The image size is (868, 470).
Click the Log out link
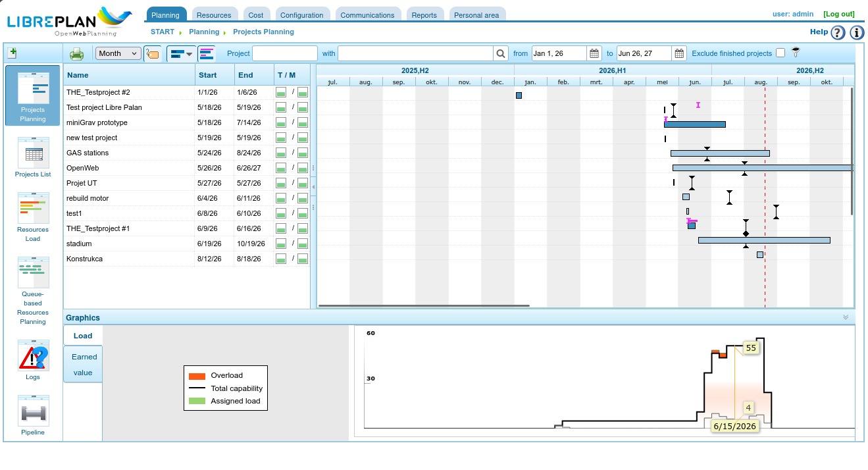coord(839,14)
